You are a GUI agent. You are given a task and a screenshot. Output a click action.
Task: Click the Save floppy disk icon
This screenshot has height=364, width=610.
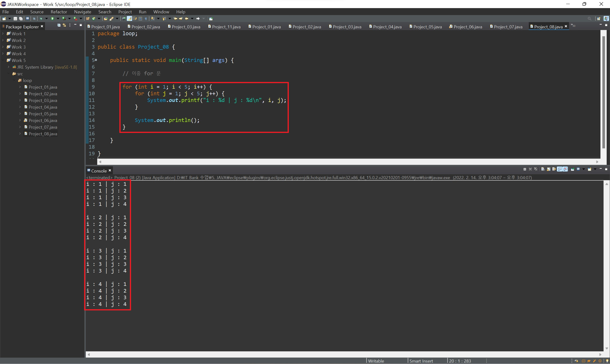tap(15, 19)
